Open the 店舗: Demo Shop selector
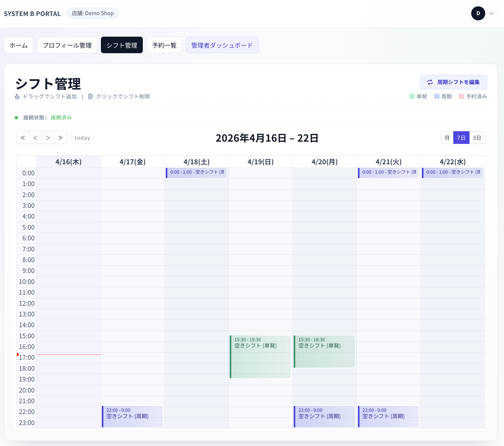The height and width of the screenshot is (446, 504). click(93, 13)
